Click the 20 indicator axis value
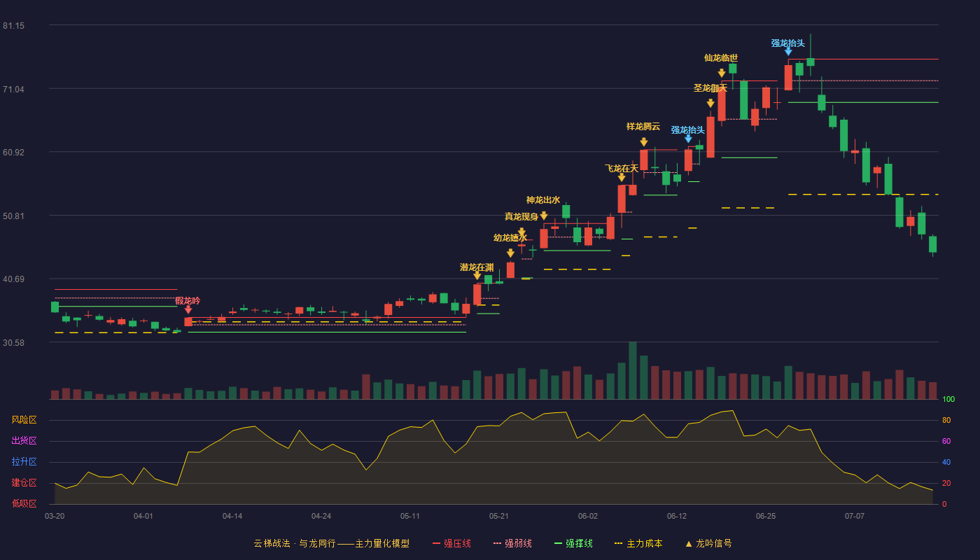The height and width of the screenshot is (560, 980). [x=946, y=483]
